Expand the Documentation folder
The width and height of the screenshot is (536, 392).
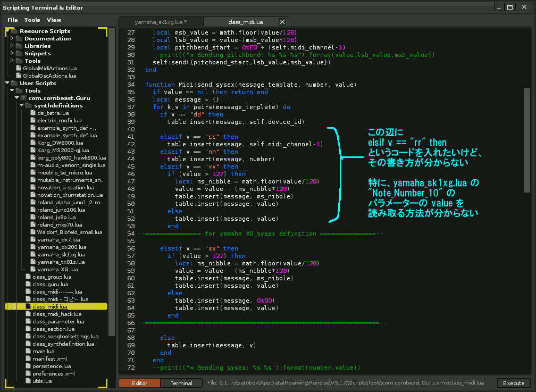pyautogui.click(x=12, y=38)
